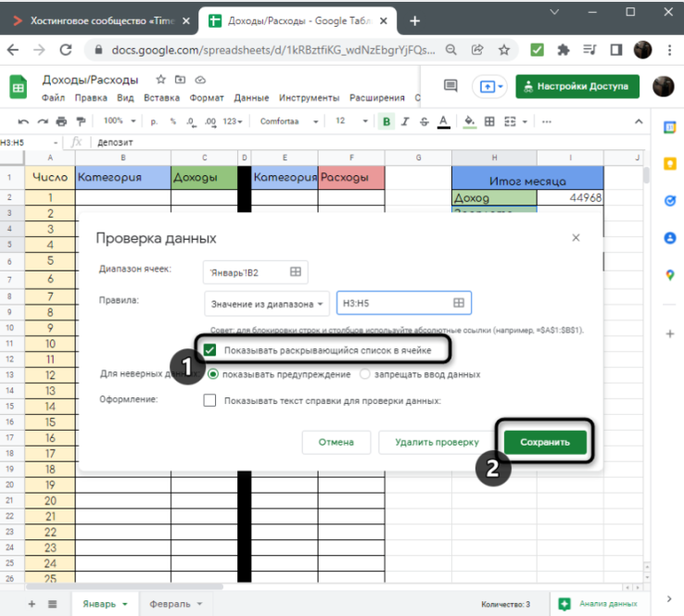Image resolution: width=684 pixels, height=616 pixels.
Task: Open the 123 number format dropdown
Action: (x=233, y=121)
